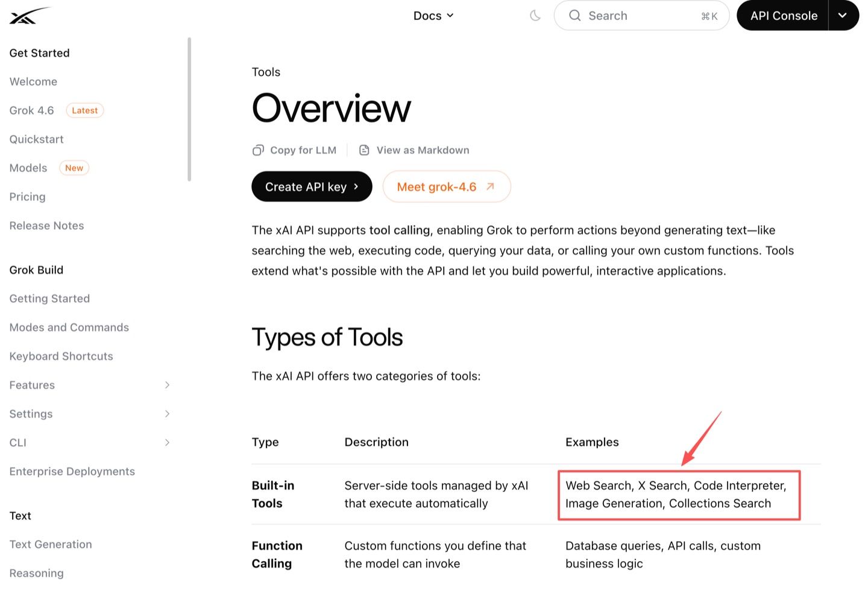Open the Features sidebar item
The width and height of the screenshot is (868, 590).
[x=32, y=385]
